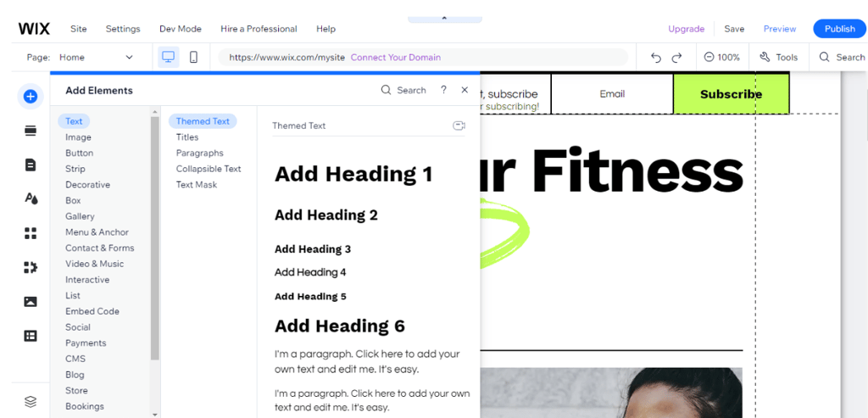Open the Dev Mode menu

click(181, 29)
